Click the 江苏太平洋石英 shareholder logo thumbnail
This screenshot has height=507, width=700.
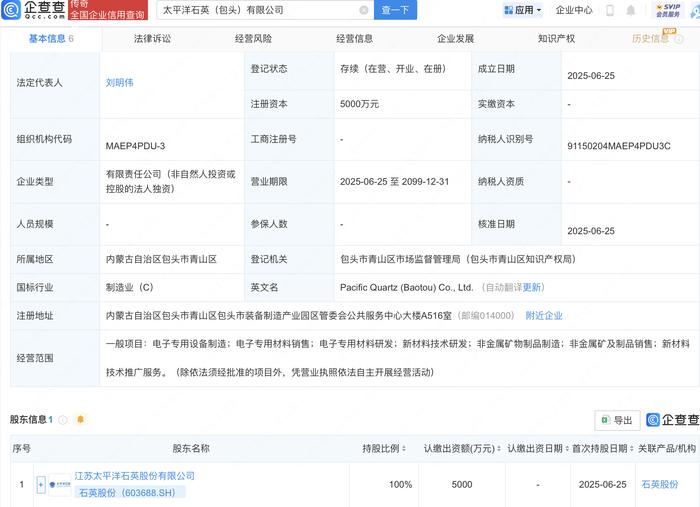tap(59, 484)
